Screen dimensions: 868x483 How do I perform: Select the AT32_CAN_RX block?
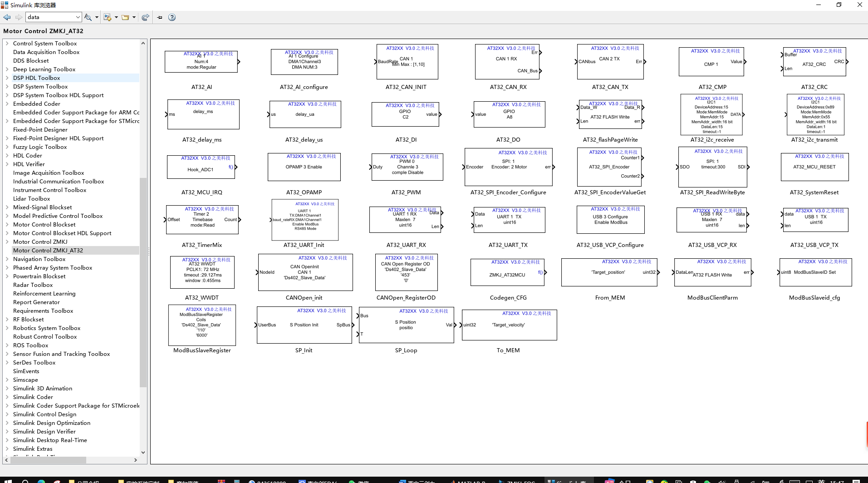point(508,62)
